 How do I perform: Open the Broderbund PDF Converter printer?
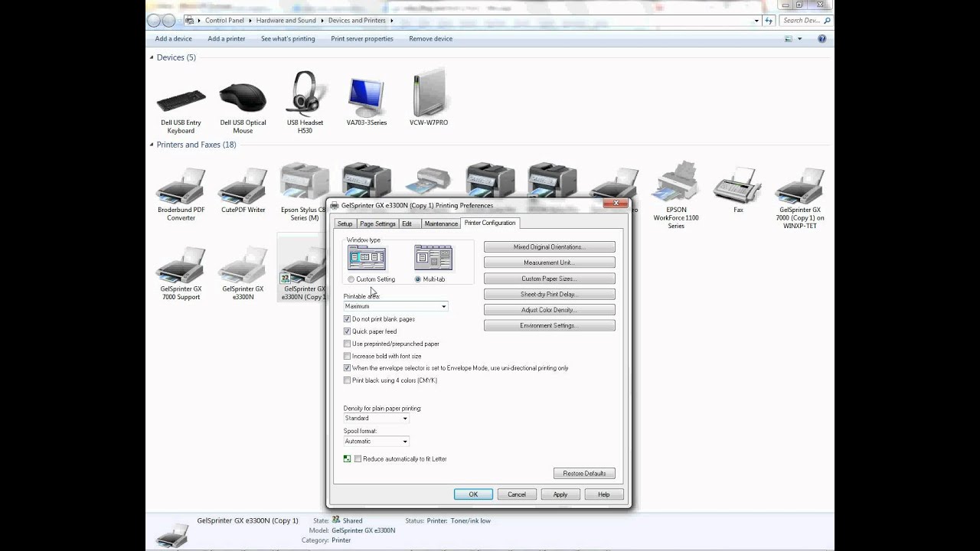click(181, 184)
